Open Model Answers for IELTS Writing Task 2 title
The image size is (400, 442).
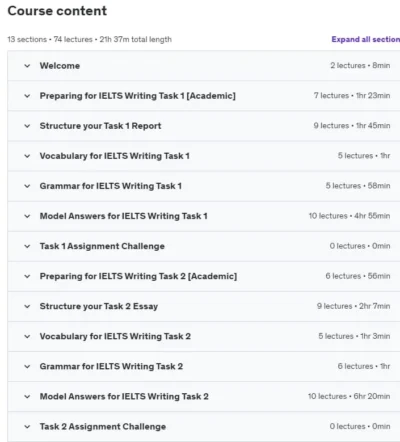click(x=124, y=396)
